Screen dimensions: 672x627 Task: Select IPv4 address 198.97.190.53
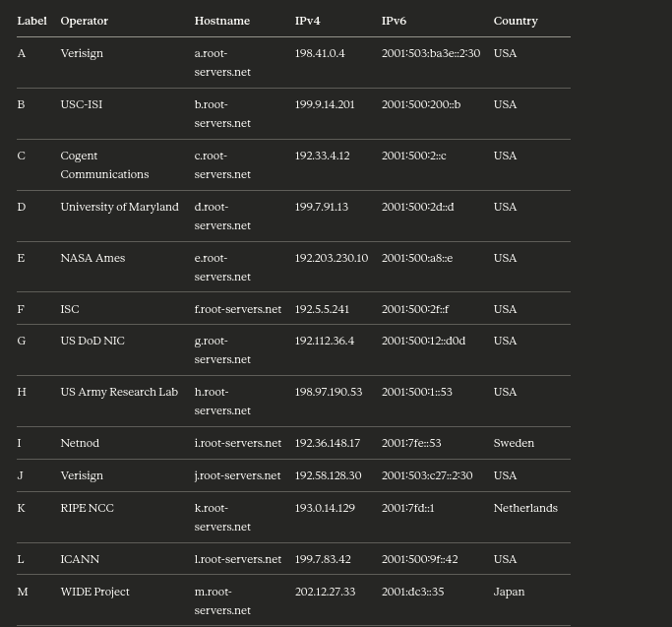click(329, 392)
